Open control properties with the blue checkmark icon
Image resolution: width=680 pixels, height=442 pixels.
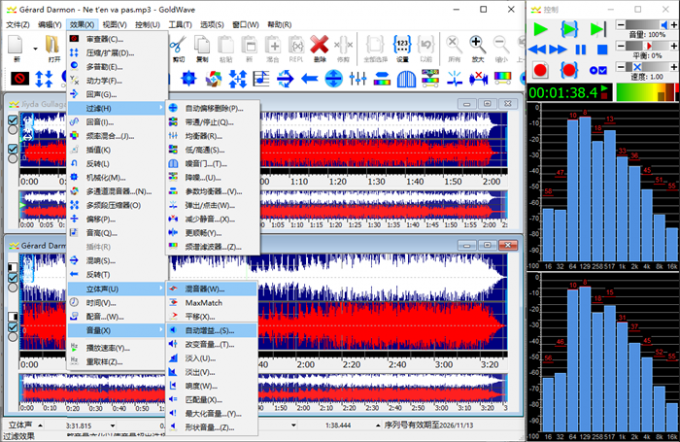point(598,70)
